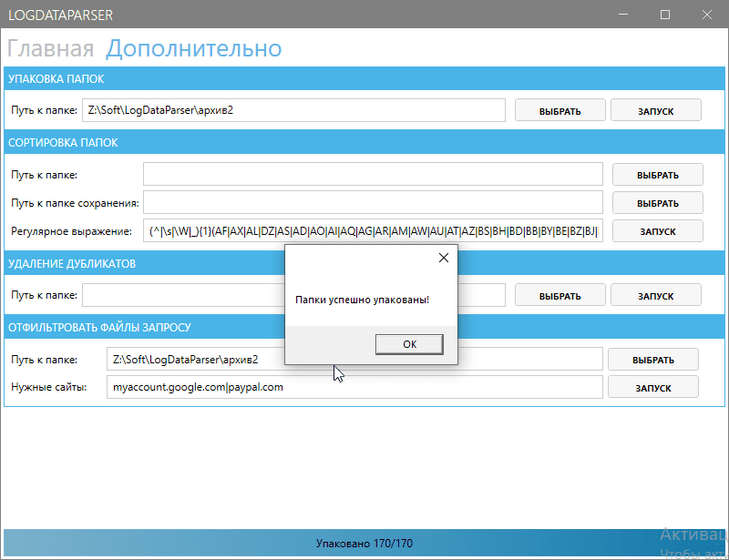Click ВЫБРАТЬ in the УПАКОВКА ПАПОК section
Viewport: 729px width, 560px height.
click(560, 109)
